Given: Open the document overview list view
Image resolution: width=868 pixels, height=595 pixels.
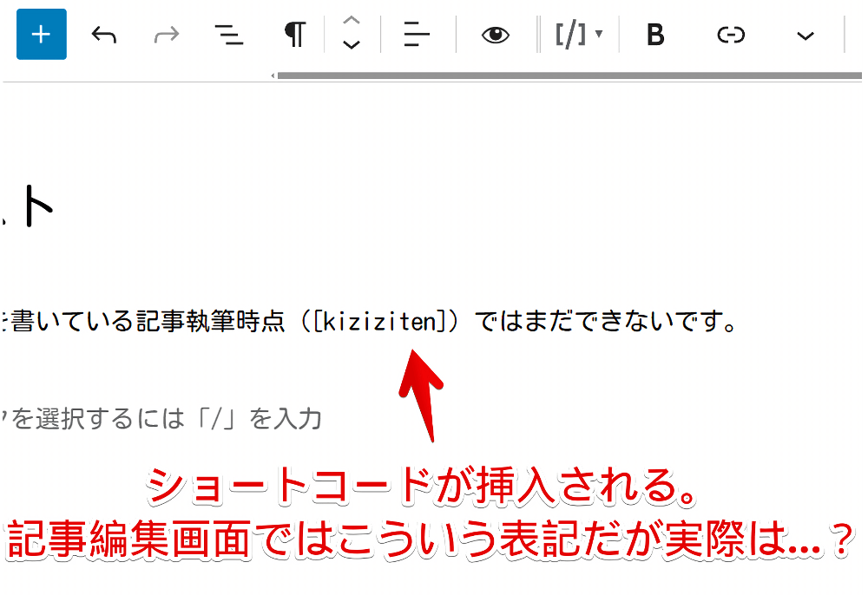Looking at the screenshot, I should click(x=228, y=35).
